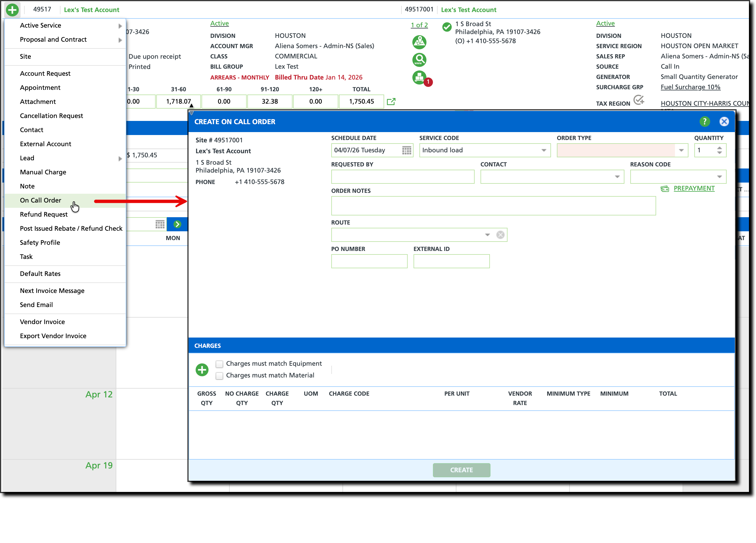756x543 pixels.
Task: Expand the Reason Code dropdown
Action: [x=719, y=177]
